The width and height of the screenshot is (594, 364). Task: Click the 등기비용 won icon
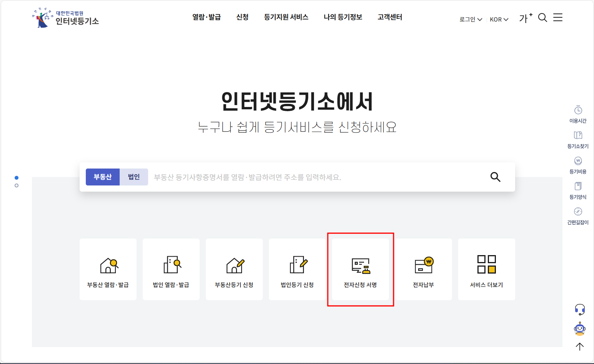point(578,161)
